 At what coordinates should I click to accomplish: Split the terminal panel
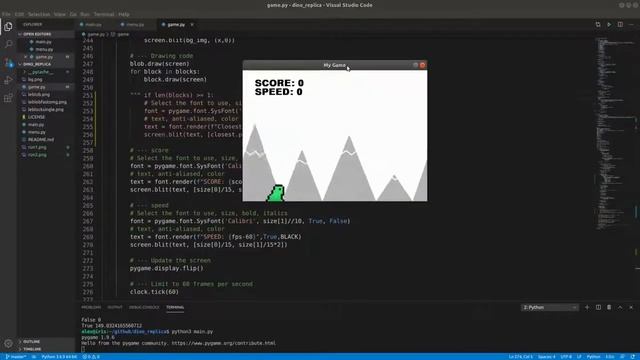pyautogui.click(x=598, y=307)
